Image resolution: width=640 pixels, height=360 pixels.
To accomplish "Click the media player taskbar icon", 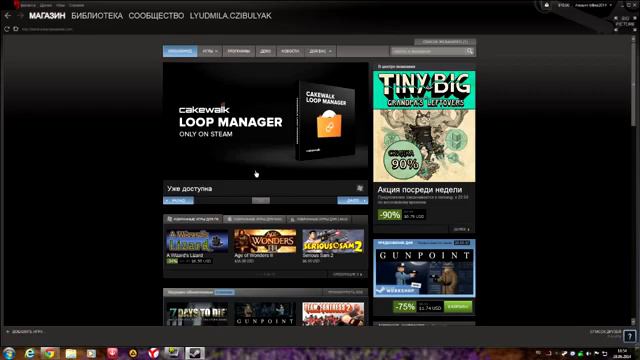I will pos(91,353).
